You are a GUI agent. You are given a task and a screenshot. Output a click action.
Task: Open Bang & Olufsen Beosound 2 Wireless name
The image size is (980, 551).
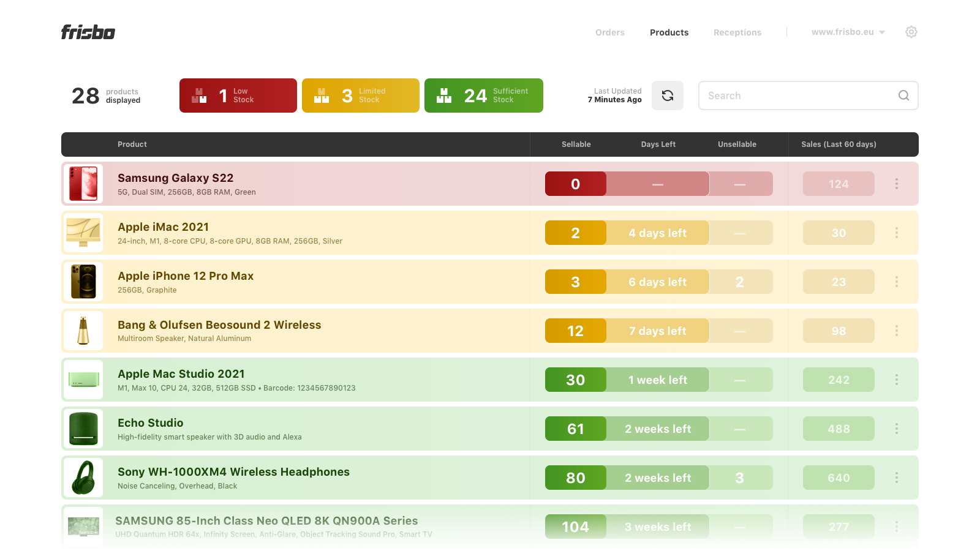[x=219, y=325]
